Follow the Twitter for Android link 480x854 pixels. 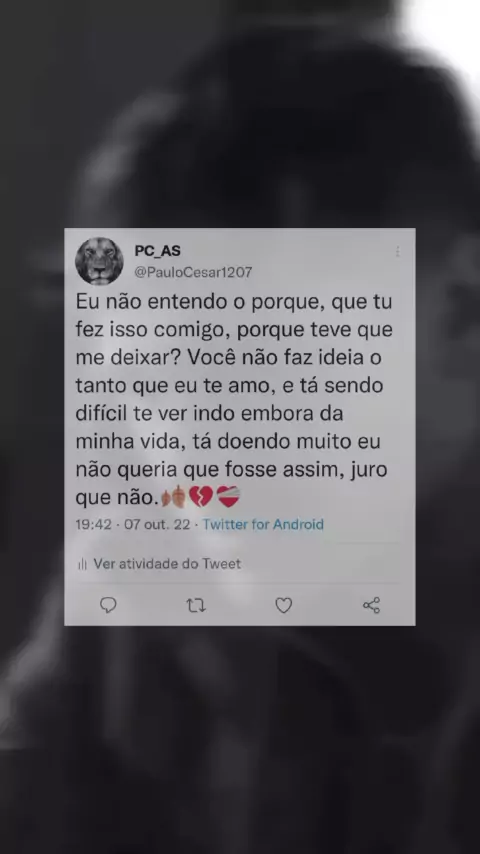tap(263, 524)
